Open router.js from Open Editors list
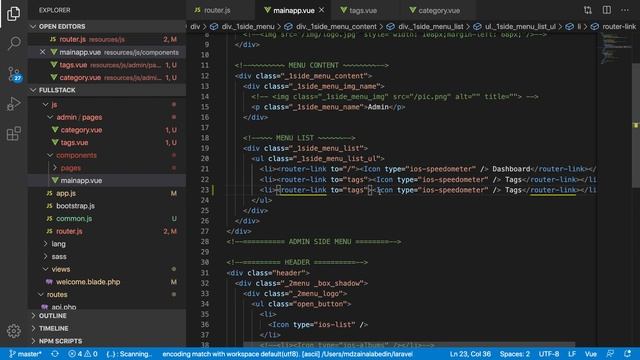 [107, 39]
